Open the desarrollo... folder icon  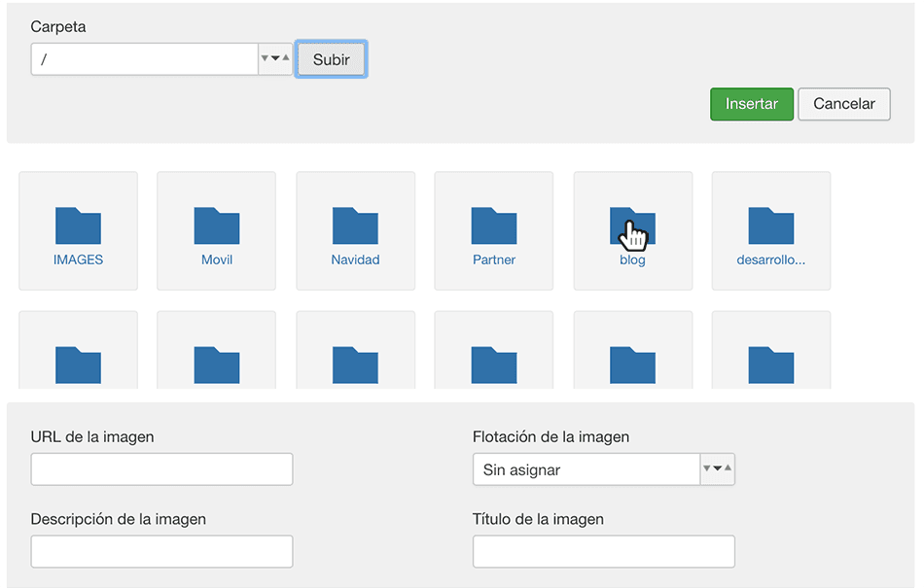click(770, 225)
